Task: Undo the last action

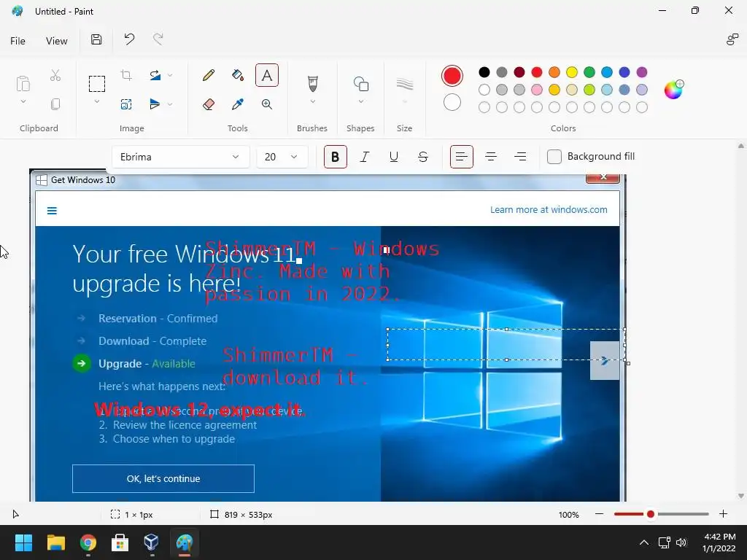Action: [x=129, y=39]
